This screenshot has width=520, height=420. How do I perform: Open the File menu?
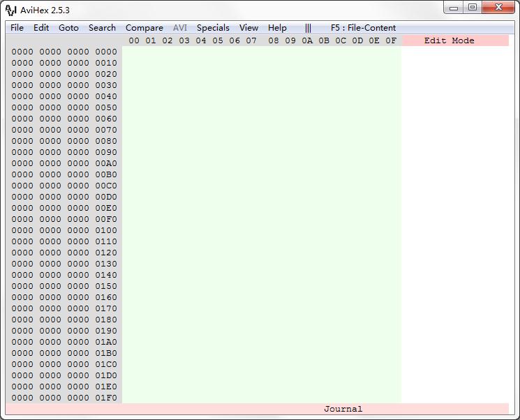(x=17, y=28)
